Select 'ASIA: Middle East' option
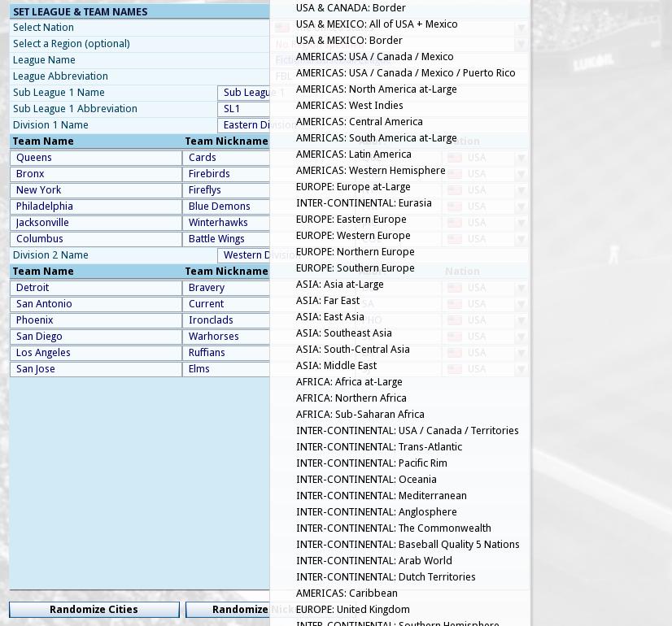This screenshot has width=672, height=626. click(336, 366)
